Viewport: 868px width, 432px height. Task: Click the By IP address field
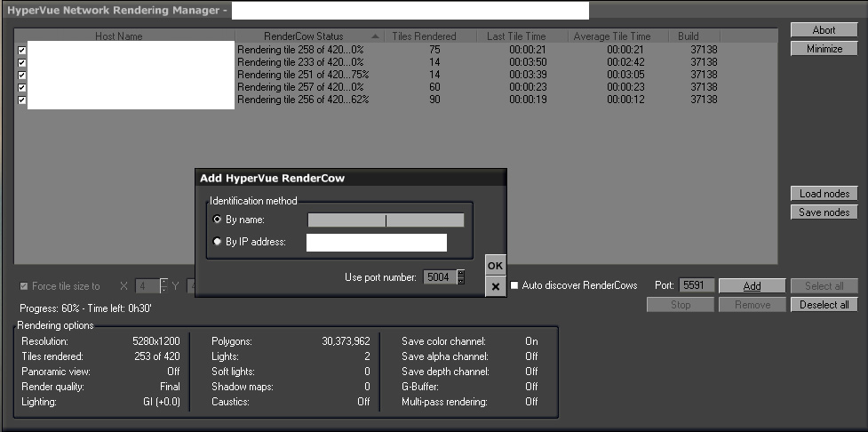(377, 243)
